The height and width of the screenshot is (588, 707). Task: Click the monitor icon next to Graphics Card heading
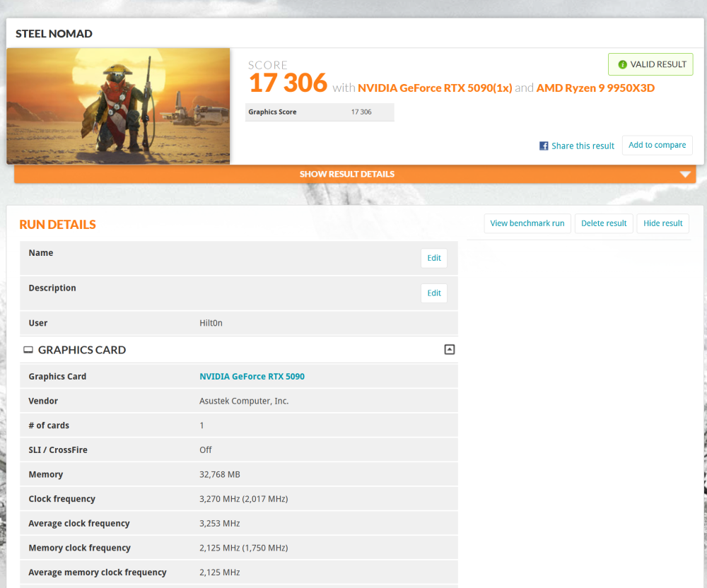coord(28,350)
